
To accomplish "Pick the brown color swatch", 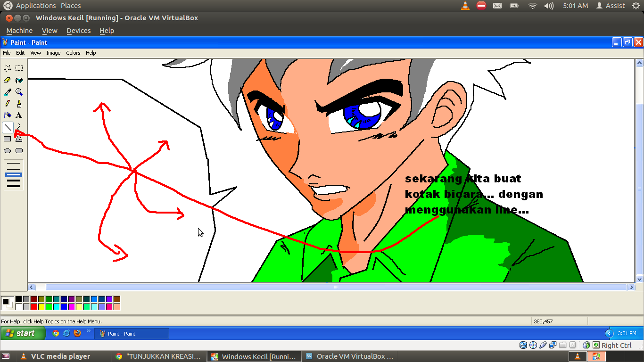I will click(116, 299).
